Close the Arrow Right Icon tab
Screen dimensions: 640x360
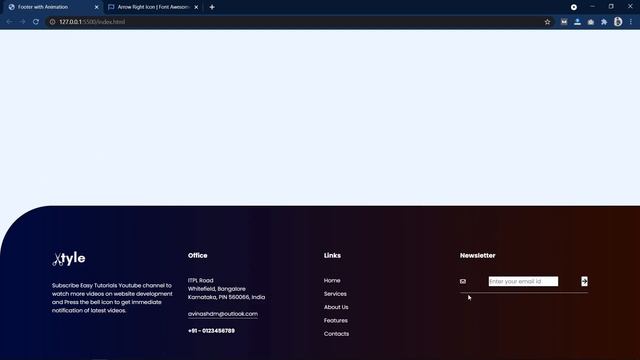[x=196, y=7]
